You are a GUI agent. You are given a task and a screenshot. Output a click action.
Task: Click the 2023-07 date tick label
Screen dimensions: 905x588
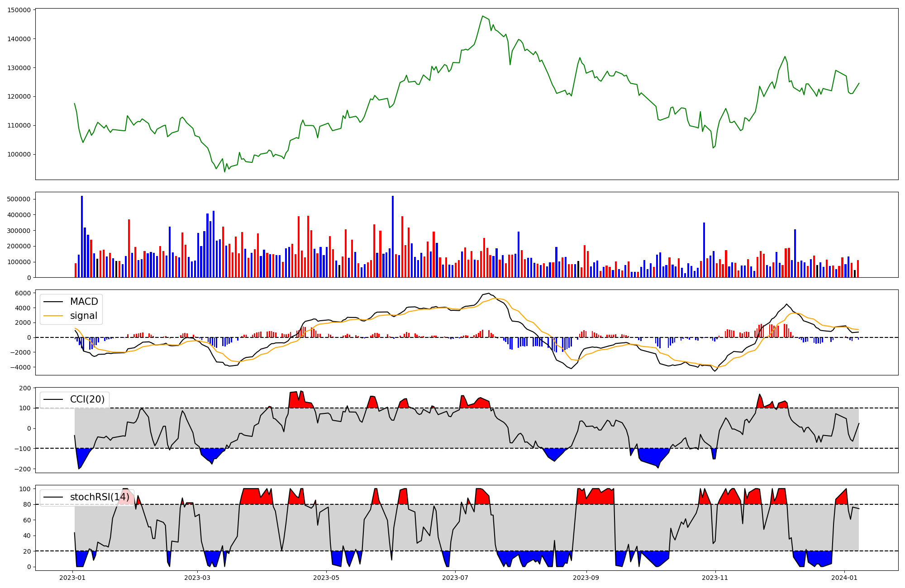coord(455,578)
